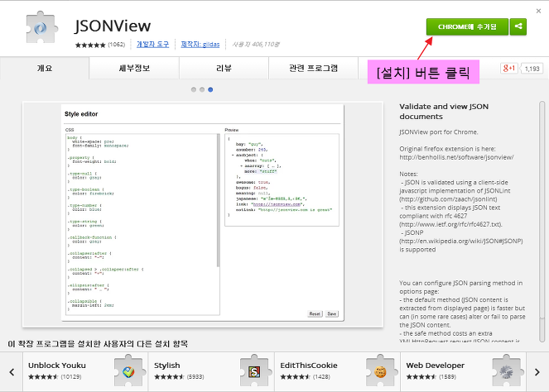Click the CSS pane scrollbar in the screenshot
The image size is (549, 392).
[219, 200]
